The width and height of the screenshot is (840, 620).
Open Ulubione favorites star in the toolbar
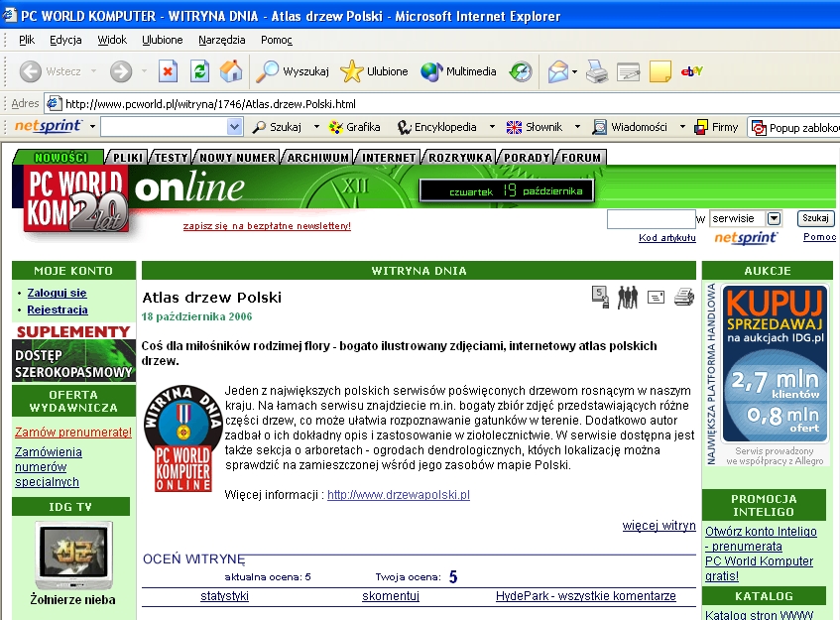click(x=374, y=71)
